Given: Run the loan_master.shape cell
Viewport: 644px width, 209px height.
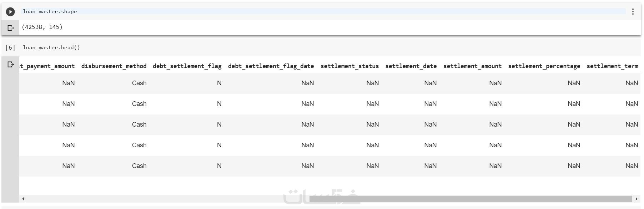Looking at the screenshot, I should click(10, 12).
